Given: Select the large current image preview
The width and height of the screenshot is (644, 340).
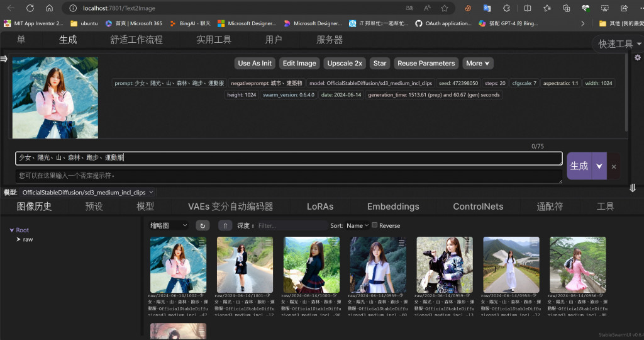Looking at the screenshot, I should coord(55,98).
